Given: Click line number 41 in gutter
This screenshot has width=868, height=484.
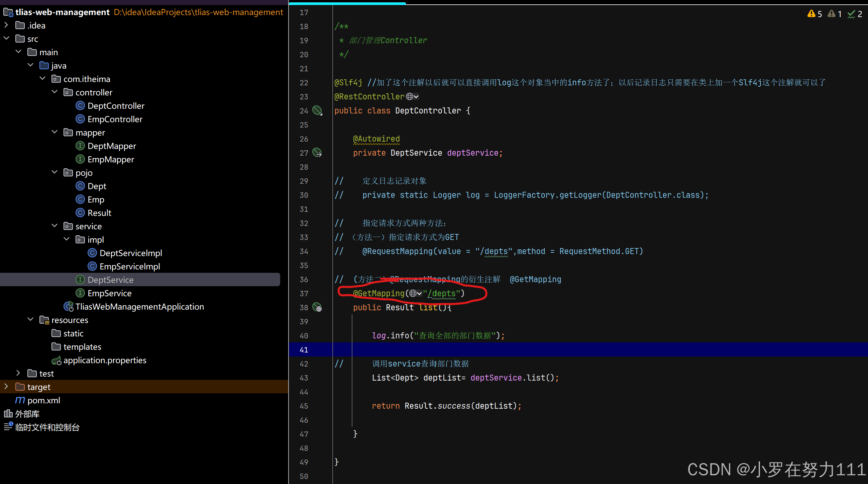Looking at the screenshot, I should coord(304,350).
